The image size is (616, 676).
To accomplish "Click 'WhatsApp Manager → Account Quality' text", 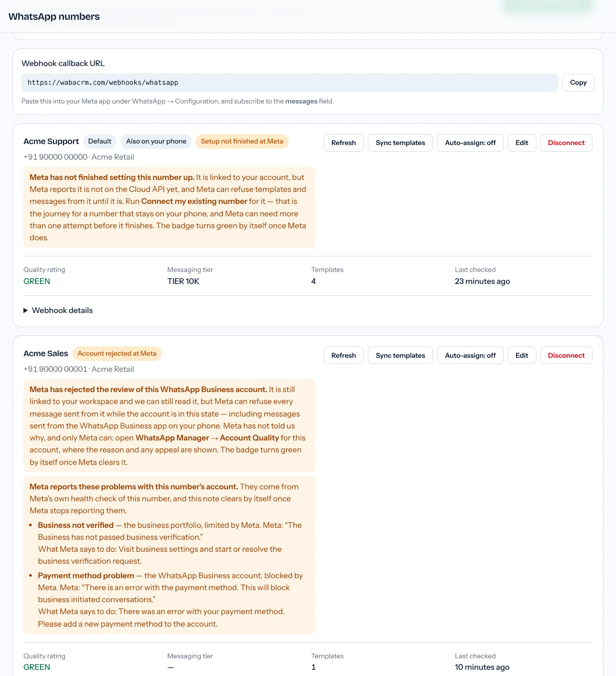I will click(x=207, y=438).
